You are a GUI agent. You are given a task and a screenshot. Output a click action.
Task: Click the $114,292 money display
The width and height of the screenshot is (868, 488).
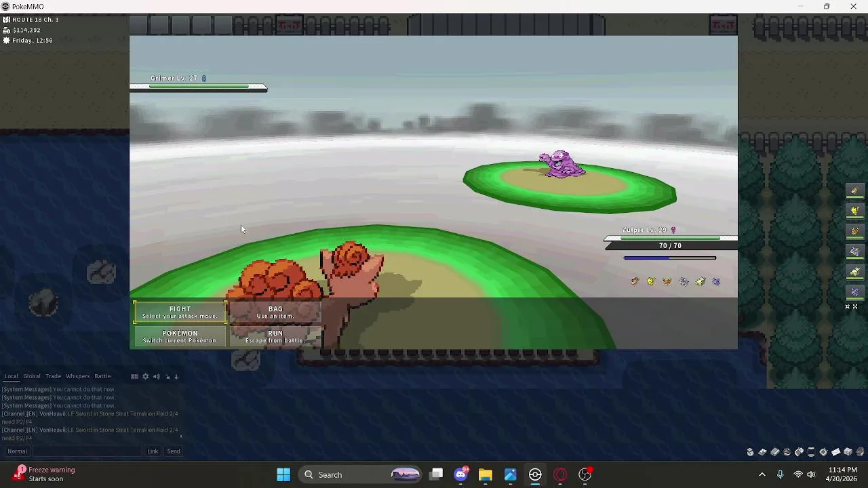(x=26, y=30)
